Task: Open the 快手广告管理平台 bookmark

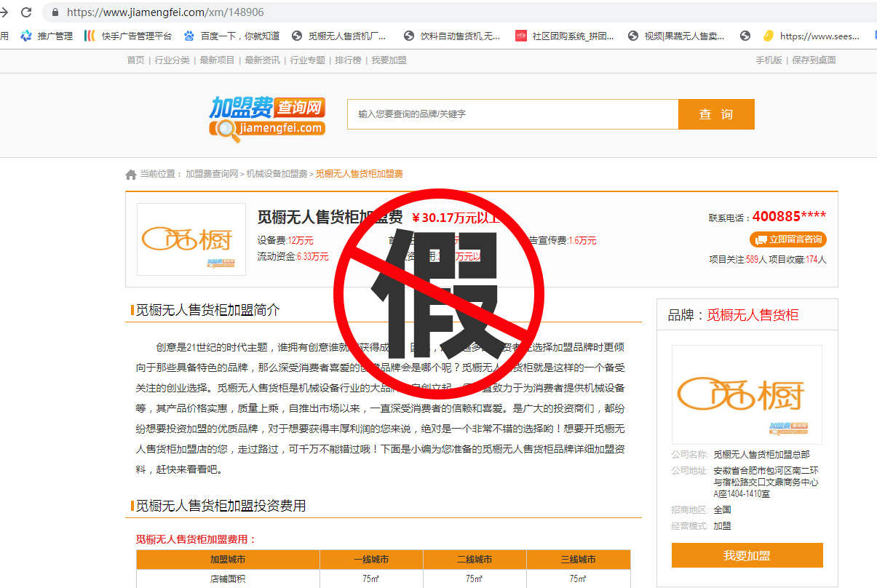Action: click(129, 36)
